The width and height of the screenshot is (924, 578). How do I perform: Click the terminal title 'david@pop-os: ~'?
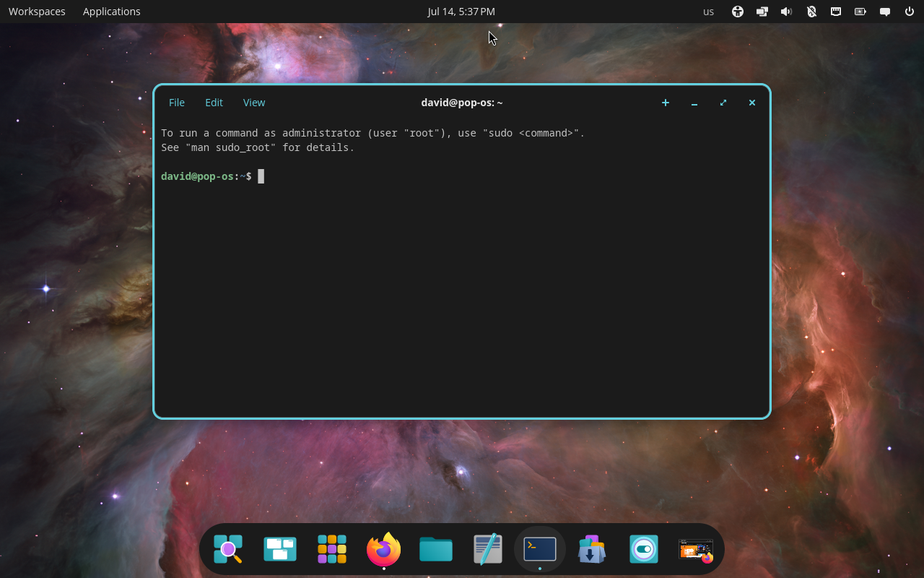[x=462, y=103]
